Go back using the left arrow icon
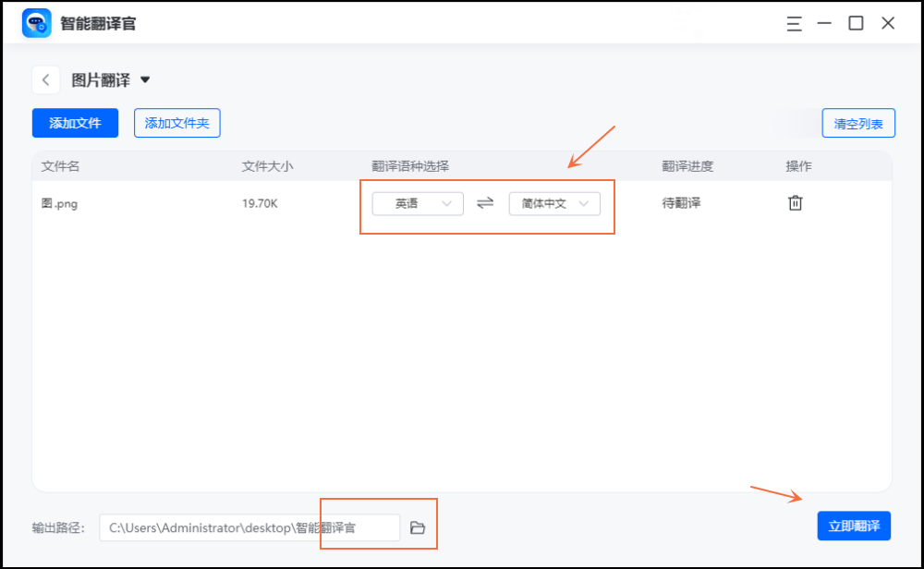The width and height of the screenshot is (924, 569). tap(46, 79)
